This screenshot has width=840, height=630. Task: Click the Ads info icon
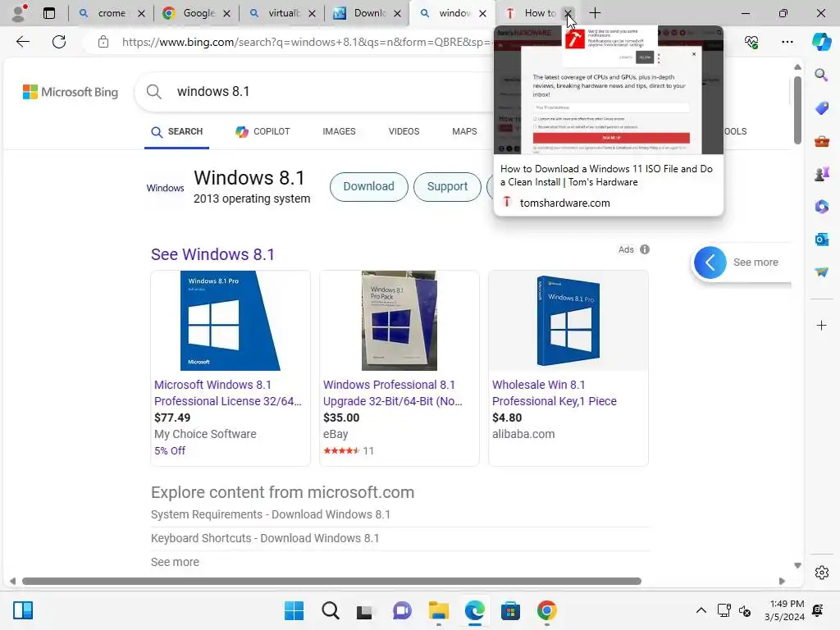(645, 249)
